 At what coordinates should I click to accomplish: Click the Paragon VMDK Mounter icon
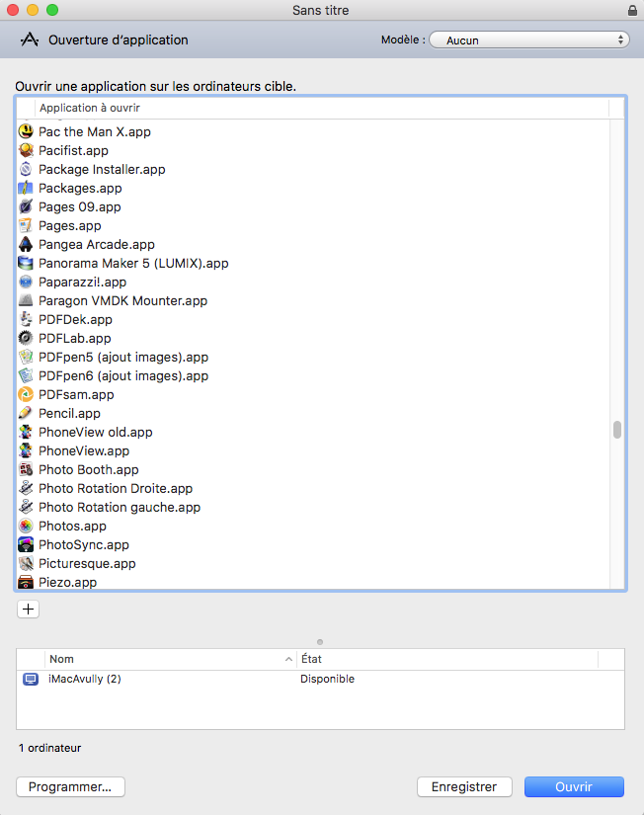(x=26, y=300)
